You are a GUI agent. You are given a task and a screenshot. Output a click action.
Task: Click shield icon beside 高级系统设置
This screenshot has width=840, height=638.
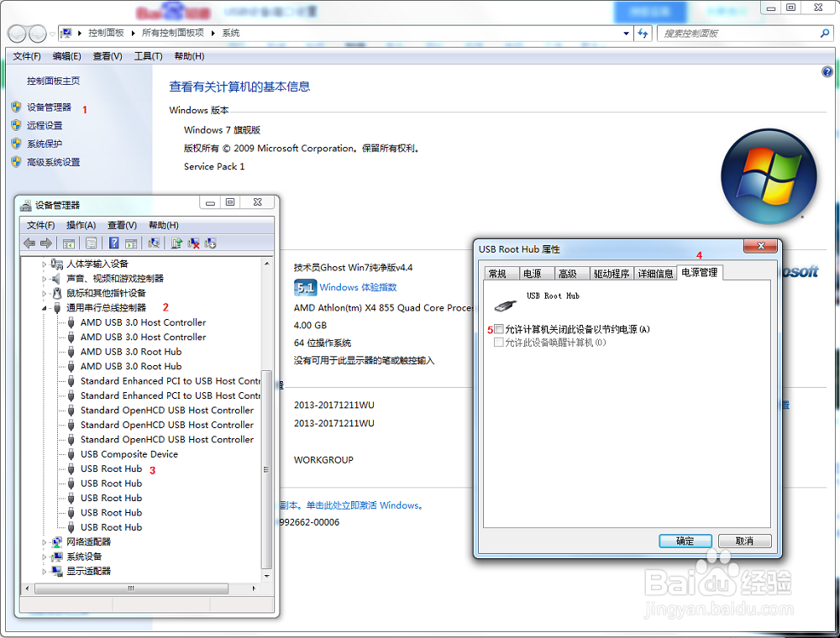(x=16, y=162)
